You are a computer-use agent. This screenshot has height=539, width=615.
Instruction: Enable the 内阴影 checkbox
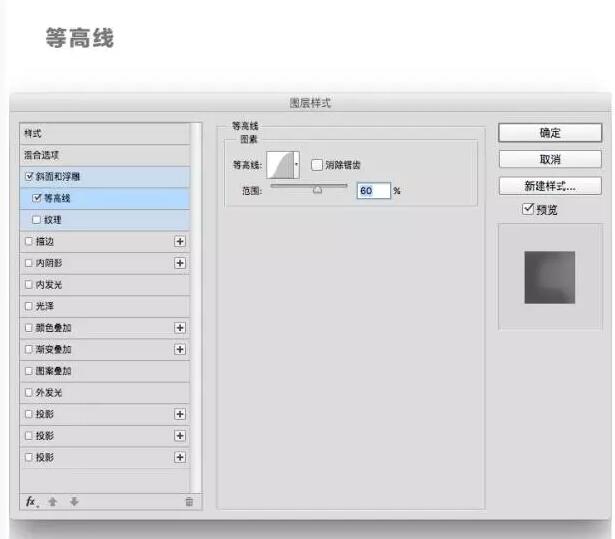tap(29, 263)
